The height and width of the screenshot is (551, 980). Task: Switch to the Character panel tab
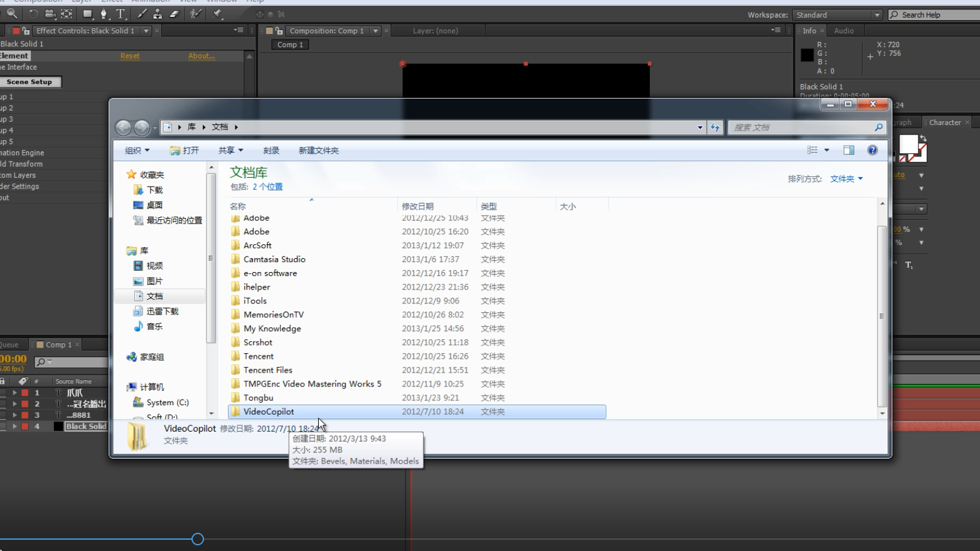click(x=945, y=123)
